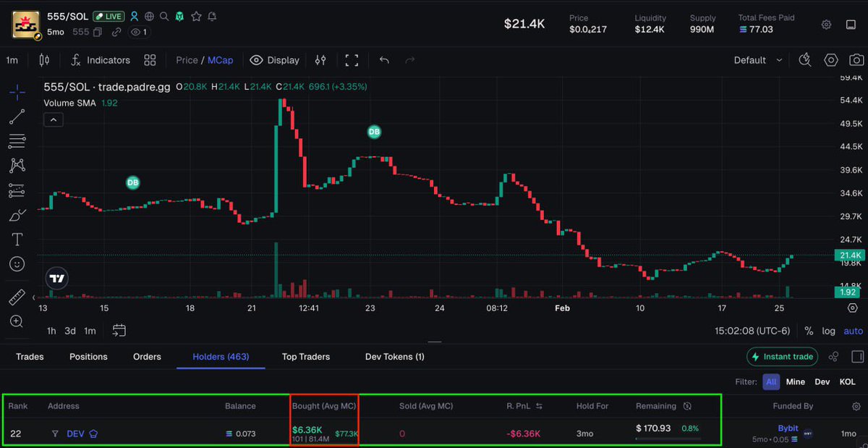Switch to the Top Traders tab
The height and width of the screenshot is (448, 868).
coord(305,357)
